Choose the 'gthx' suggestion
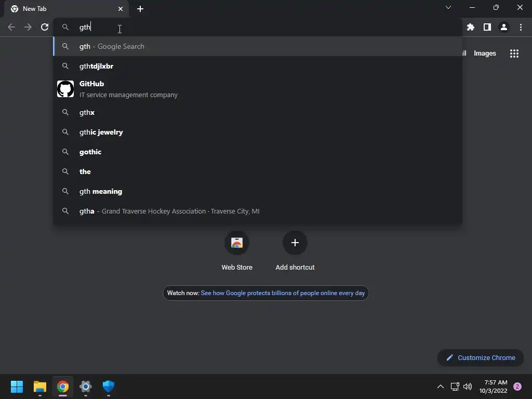Viewport: 532px width, 399px height. click(x=258, y=112)
